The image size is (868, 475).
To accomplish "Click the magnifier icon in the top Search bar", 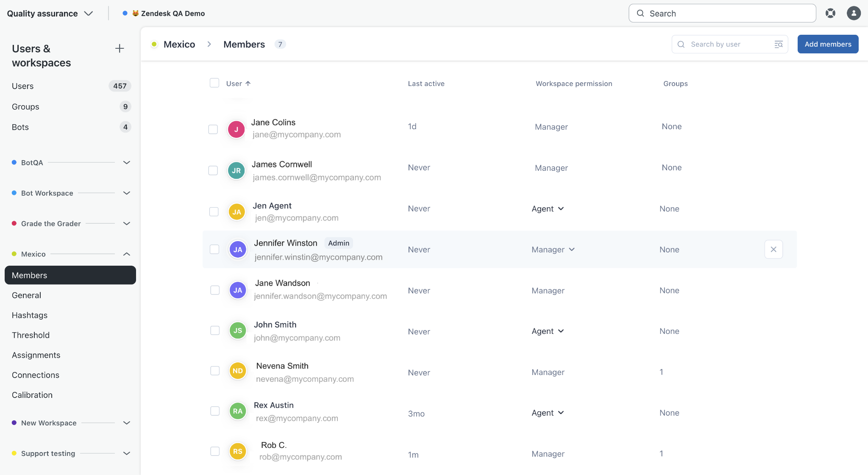I will click(640, 13).
